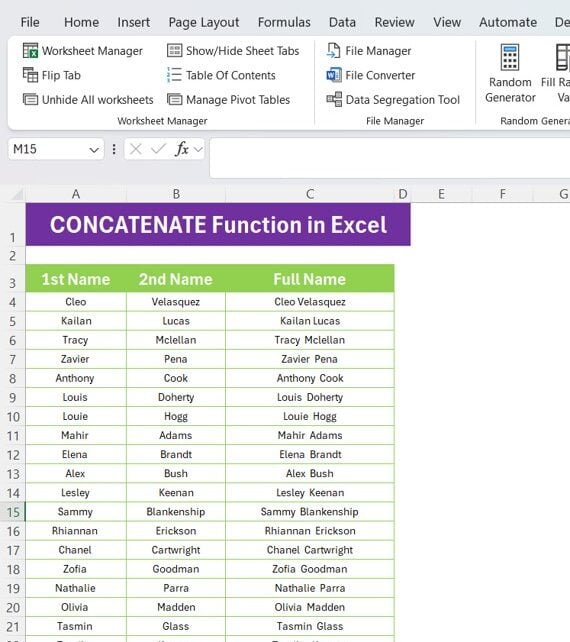Click the fx insert function icon

[182, 149]
